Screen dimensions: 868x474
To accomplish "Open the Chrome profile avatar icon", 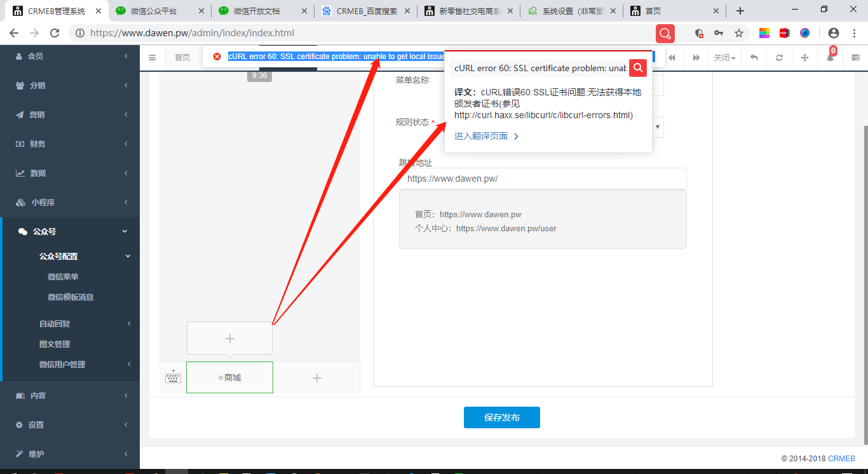I will 834,33.
